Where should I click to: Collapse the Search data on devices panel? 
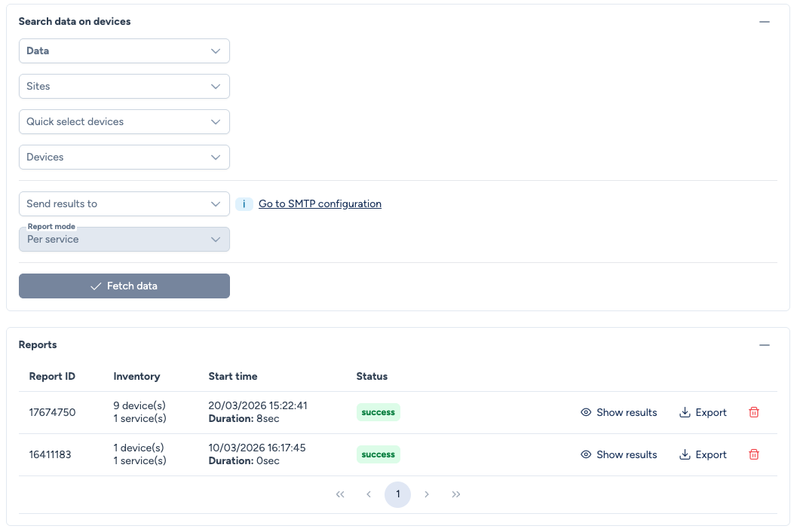tap(765, 22)
